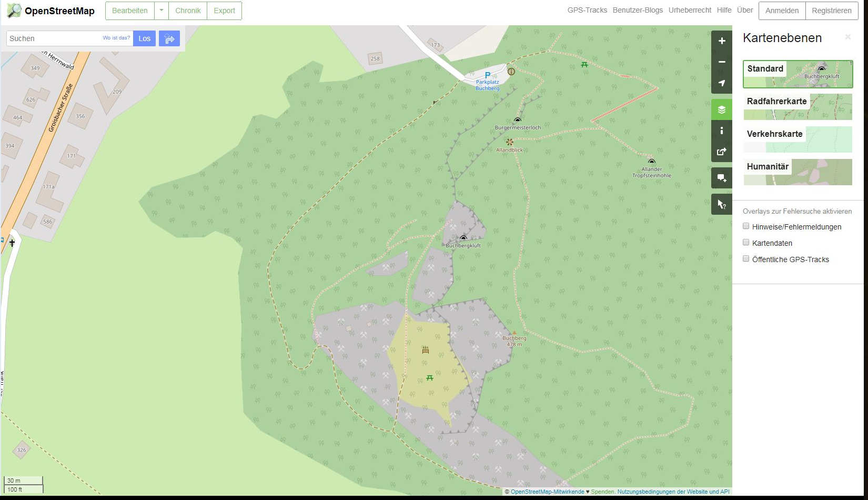Open Hilfe in the top menu
Viewport: 868px width, 500px height.
tap(724, 10)
